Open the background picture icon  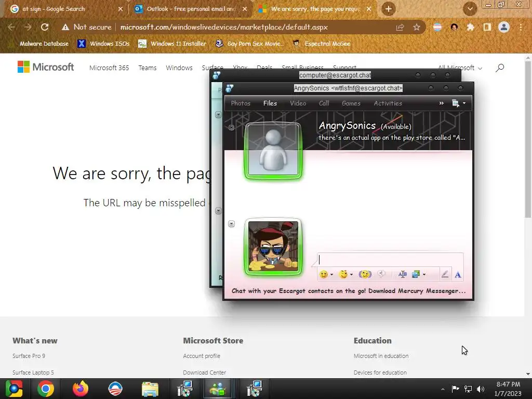point(416,274)
